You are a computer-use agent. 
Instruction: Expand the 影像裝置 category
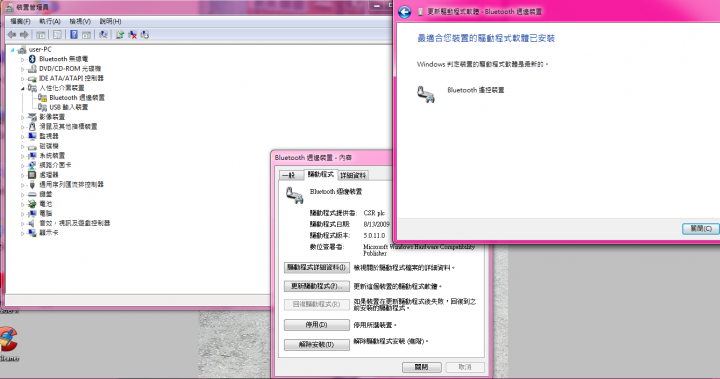[x=22, y=117]
